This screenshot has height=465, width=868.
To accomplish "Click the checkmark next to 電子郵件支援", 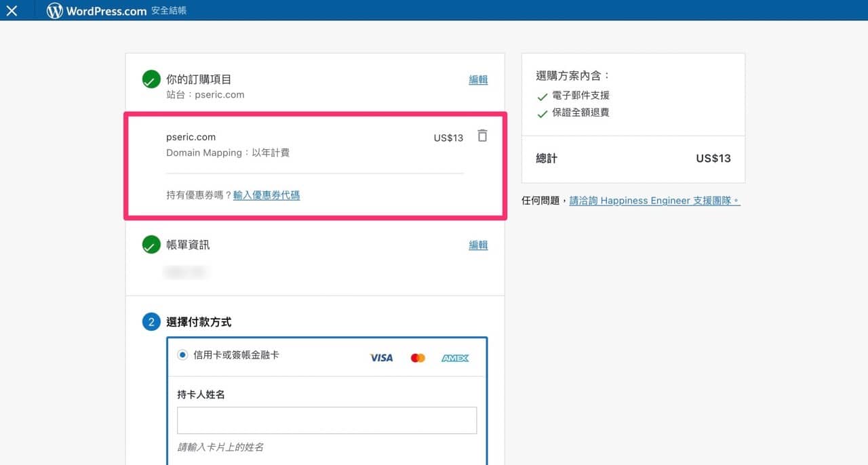I will [542, 97].
